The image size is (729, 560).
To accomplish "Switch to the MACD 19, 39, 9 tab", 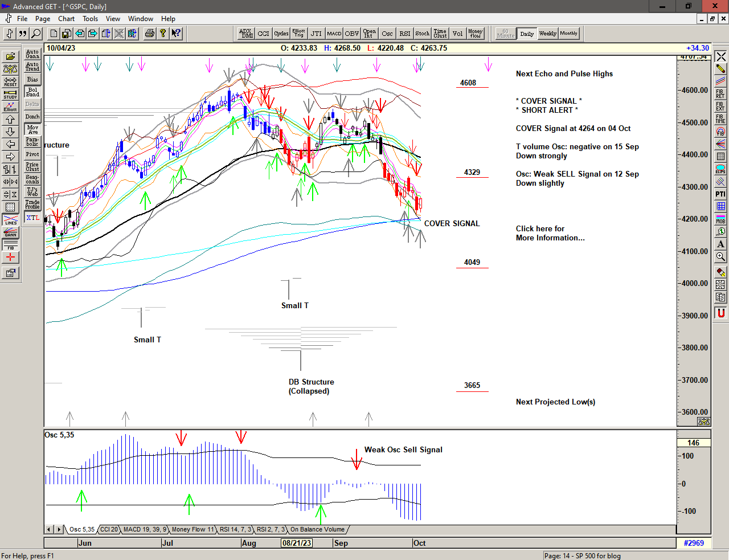I will (x=145, y=530).
